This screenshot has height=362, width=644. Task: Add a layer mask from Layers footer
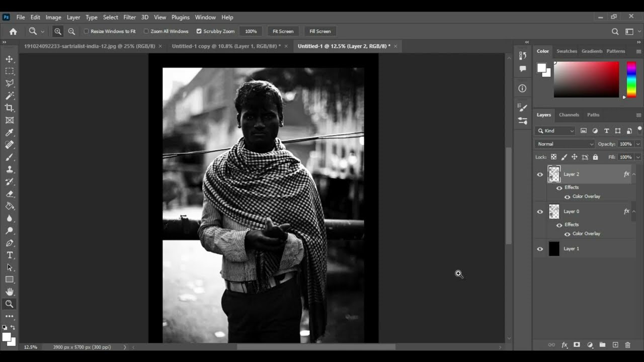click(577, 345)
